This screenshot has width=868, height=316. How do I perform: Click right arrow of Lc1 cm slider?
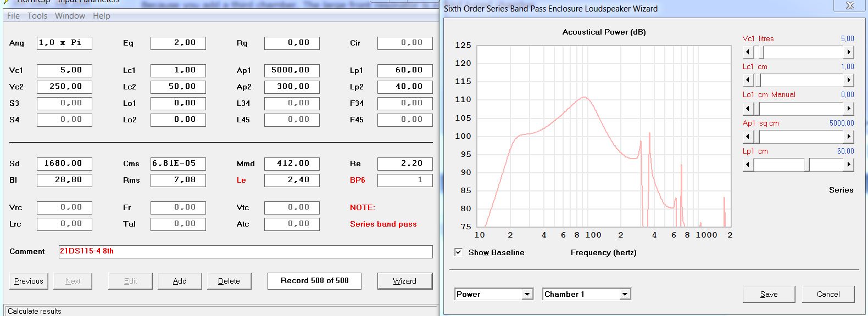pos(849,80)
